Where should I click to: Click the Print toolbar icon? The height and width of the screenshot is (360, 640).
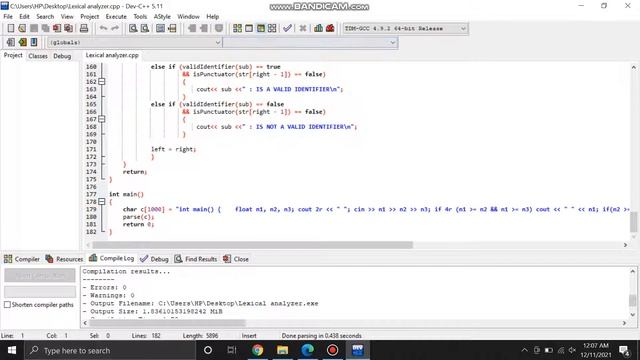tap(84, 28)
